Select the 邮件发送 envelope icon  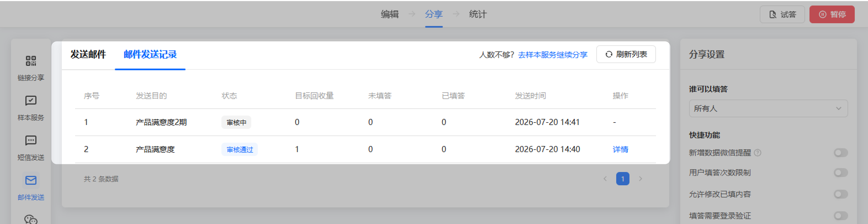31,181
